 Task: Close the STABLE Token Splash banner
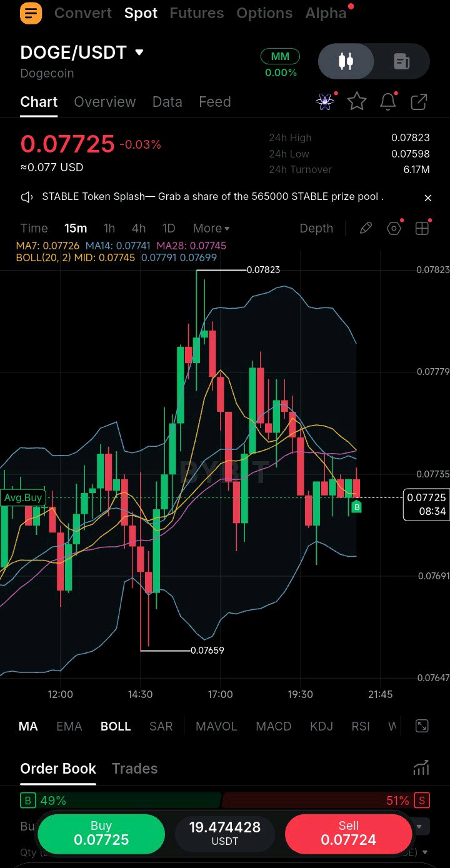[428, 197]
